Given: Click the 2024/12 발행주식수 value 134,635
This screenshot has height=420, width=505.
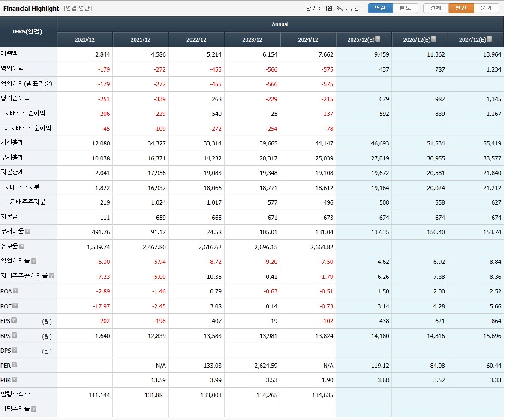Looking at the screenshot, I should coord(323,395).
